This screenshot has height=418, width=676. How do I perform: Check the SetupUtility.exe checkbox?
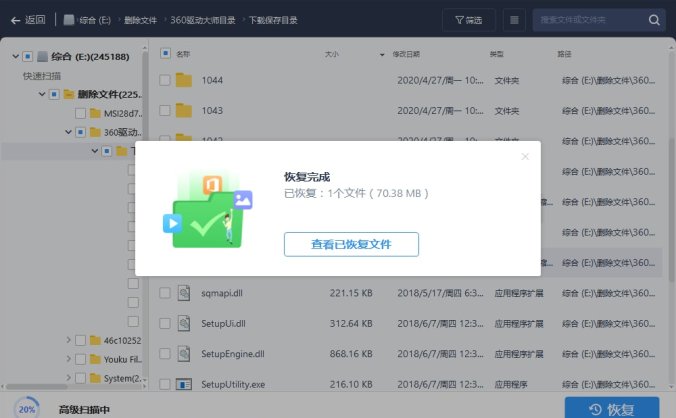pos(165,384)
